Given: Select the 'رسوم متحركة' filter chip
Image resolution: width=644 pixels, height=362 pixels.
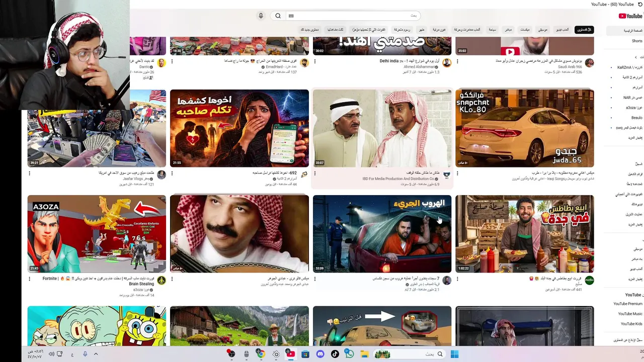Looking at the screenshot, I should 402,30.
